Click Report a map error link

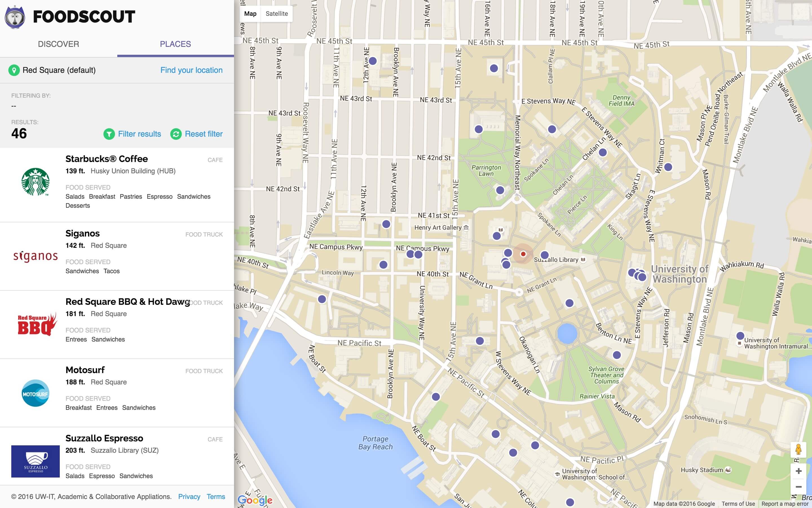click(x=785, y=504)
